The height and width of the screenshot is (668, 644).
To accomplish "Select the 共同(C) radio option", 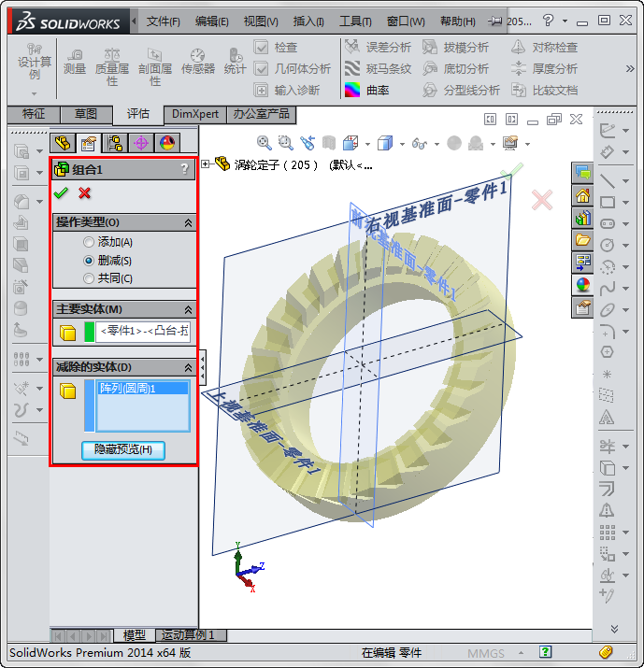I will pyautogui.click(x=89, y=278).
